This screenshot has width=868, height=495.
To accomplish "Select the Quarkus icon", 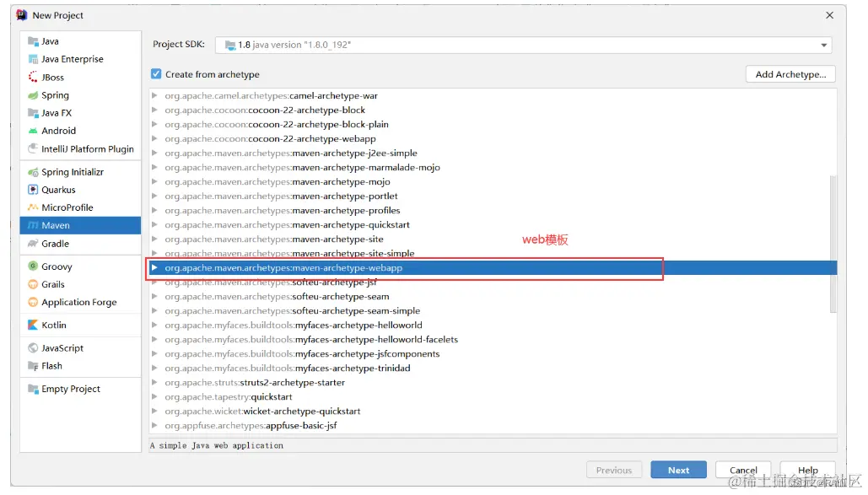I will [x=33, y=190].
